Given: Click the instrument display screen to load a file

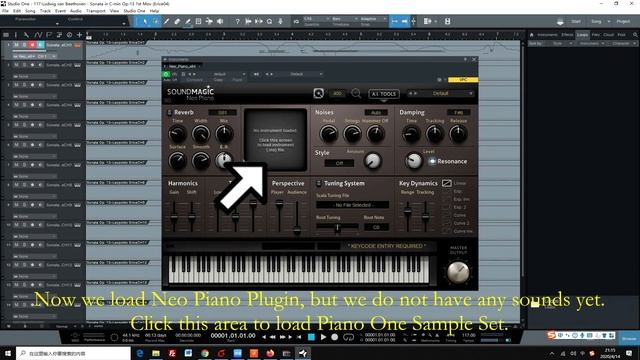Looking at the screenshot, I should pyautogui.click(x=275, y=140).
